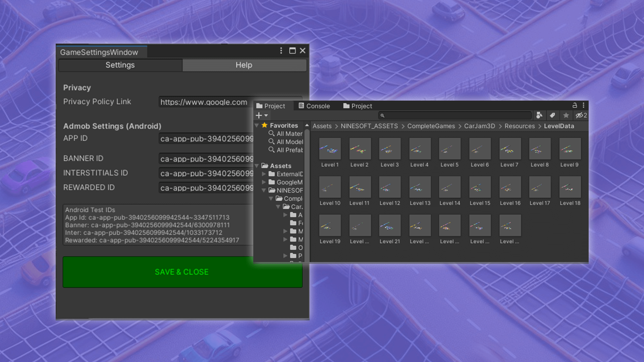Switch to the Console tab
The image size is (644, 362).
click(x=314, y=106)
